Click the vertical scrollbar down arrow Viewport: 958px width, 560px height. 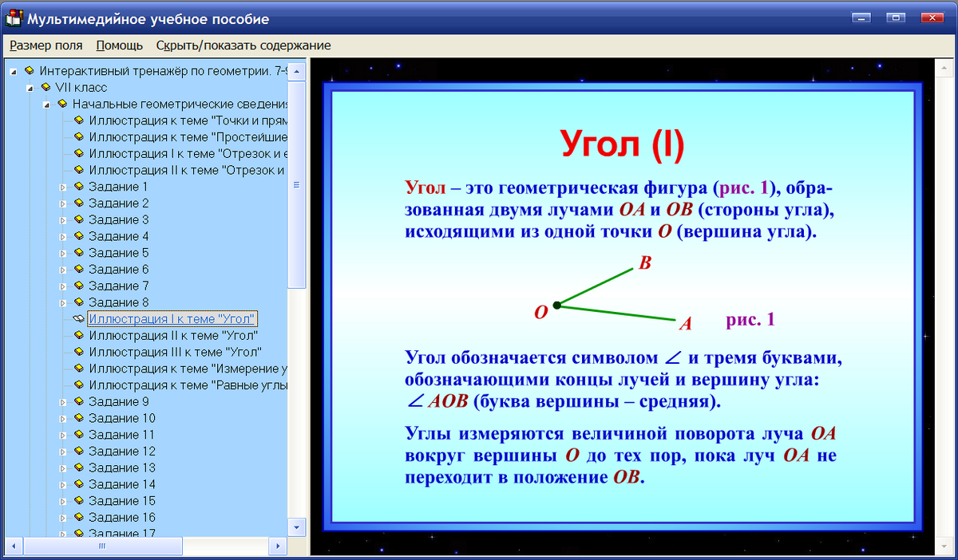tap(295, 528)
